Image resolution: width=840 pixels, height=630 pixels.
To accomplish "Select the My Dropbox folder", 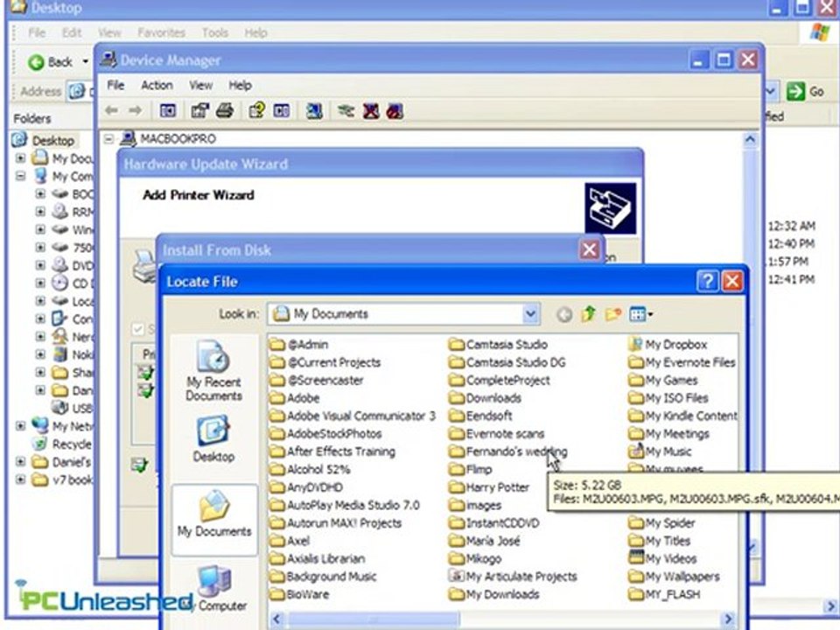I will (x=668, y=345).
